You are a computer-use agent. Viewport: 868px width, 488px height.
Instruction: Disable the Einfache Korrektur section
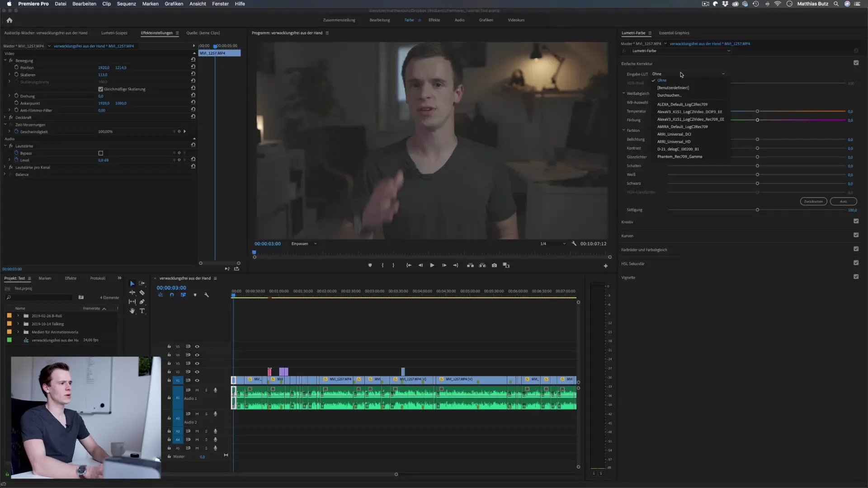(x=856, y=63)
